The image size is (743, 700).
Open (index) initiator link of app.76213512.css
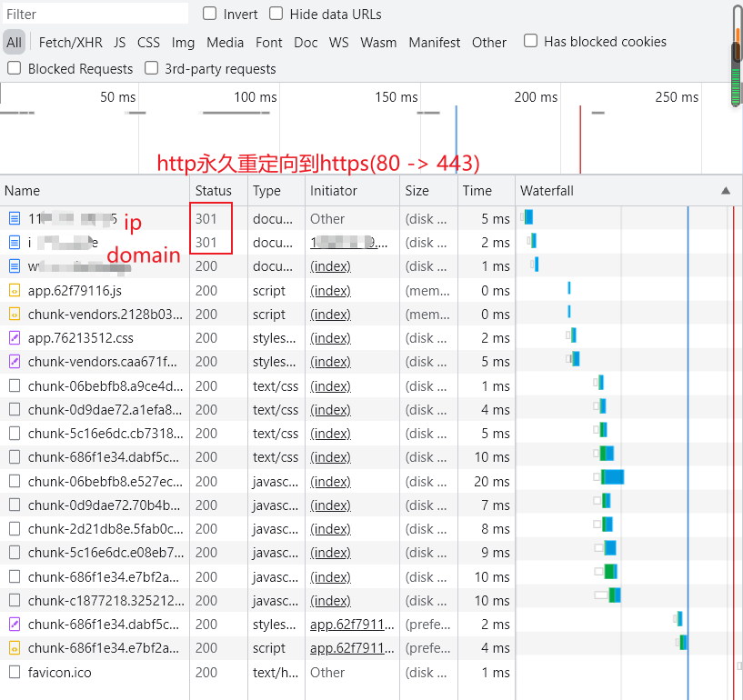(330, 338)
